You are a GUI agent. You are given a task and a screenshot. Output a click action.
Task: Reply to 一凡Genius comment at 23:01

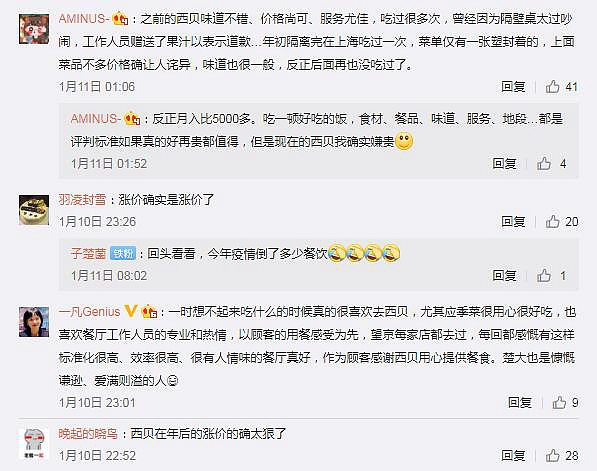[520, 402]
